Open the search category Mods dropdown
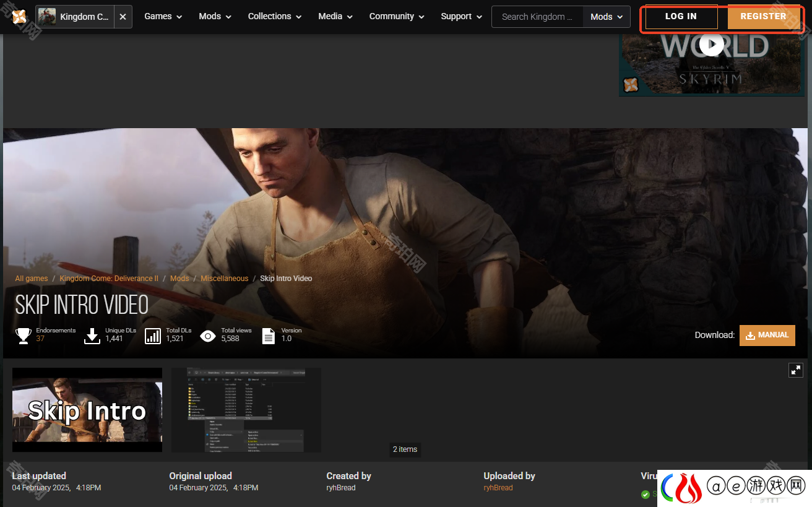 point(607,17)
